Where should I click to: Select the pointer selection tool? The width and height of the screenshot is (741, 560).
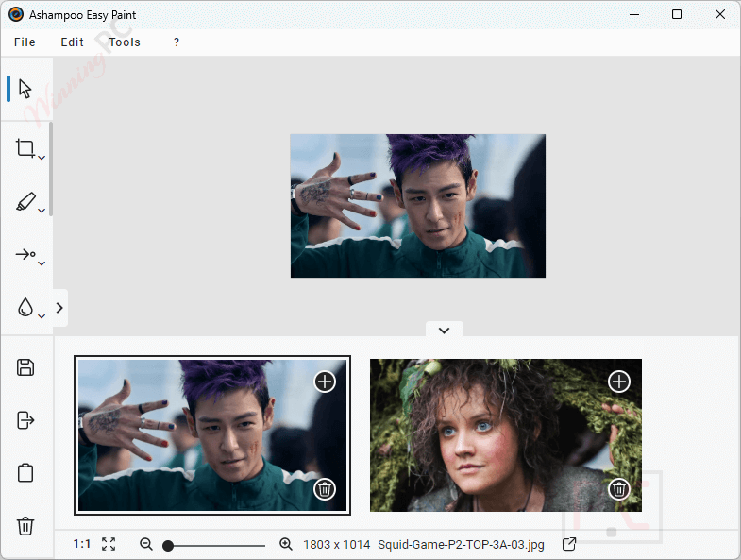pyautogui.click(x=25, y=89)
